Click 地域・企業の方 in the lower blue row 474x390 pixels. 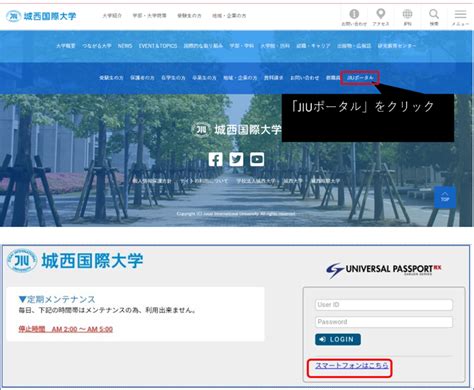click(240, 78)
